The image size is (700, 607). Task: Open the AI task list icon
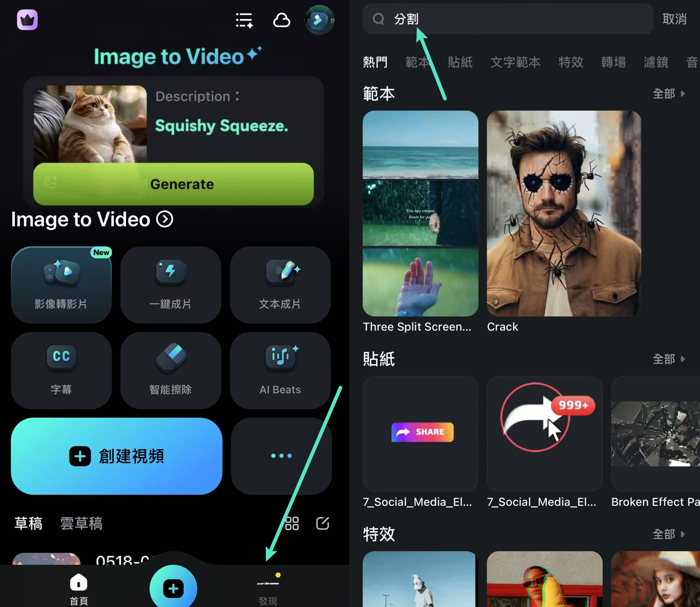click(x=244, y=20)
